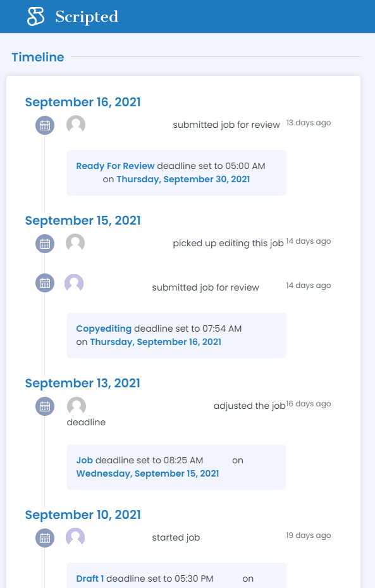Open the Copyediting deadline link
Image resolution: width=375 pixels, height=588 pixels.
click(104, 328)
